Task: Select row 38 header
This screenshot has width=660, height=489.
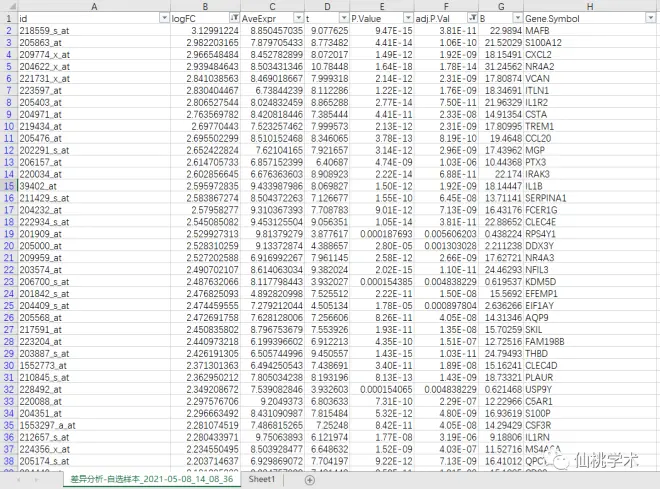Action: [9, 461]
